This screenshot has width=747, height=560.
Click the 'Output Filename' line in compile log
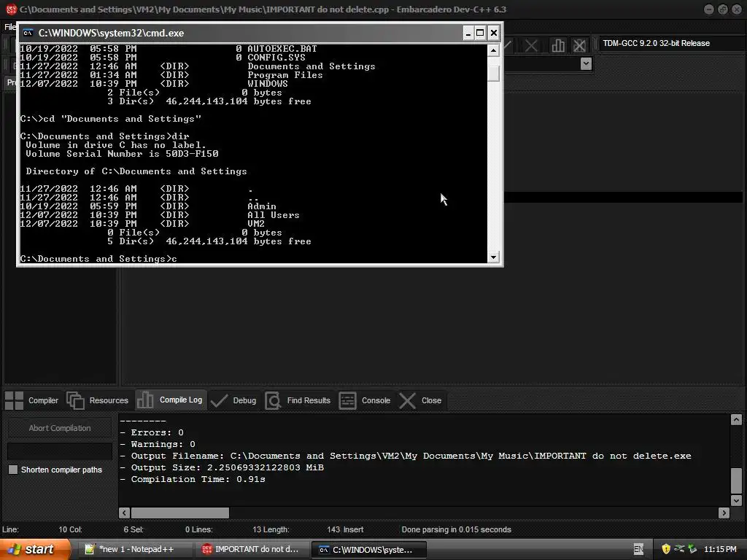coord(406,456)
